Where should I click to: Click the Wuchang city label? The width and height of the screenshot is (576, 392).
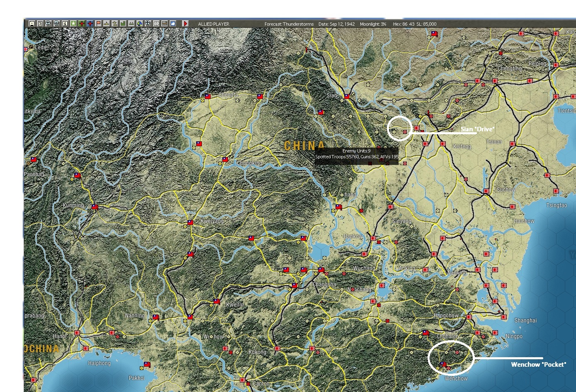coord(364,269)
